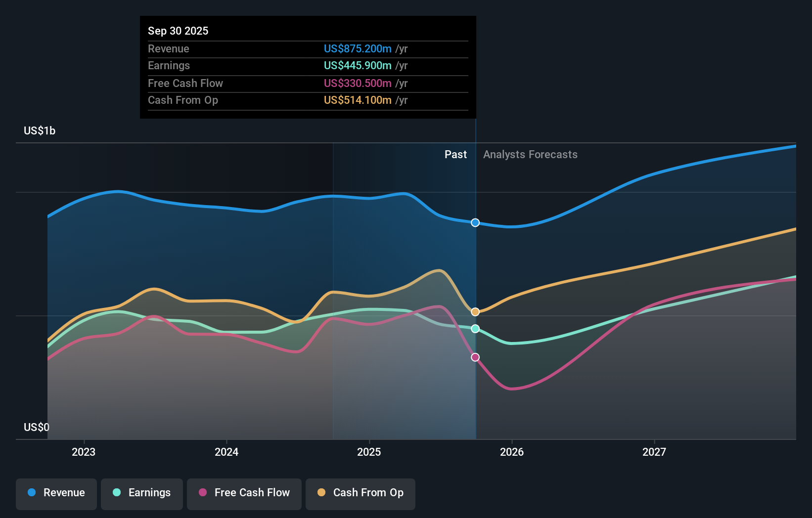
Task: Select the Past section of the chart
Action: point(455,154)
